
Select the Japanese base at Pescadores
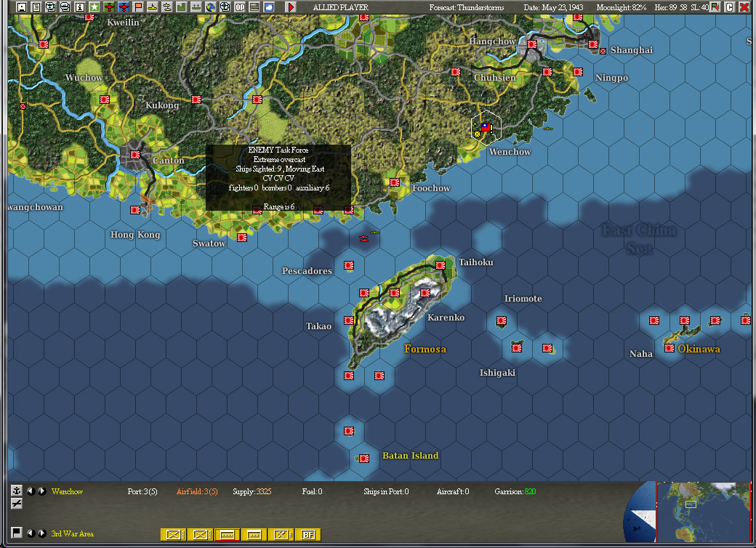click(349, 265)
